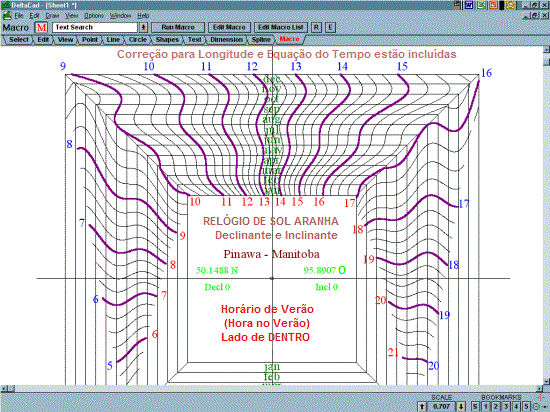The image size is (550, 412).
Task: Jump to bookmark 4
Action: pyautogui.click(x=516, y=406)
